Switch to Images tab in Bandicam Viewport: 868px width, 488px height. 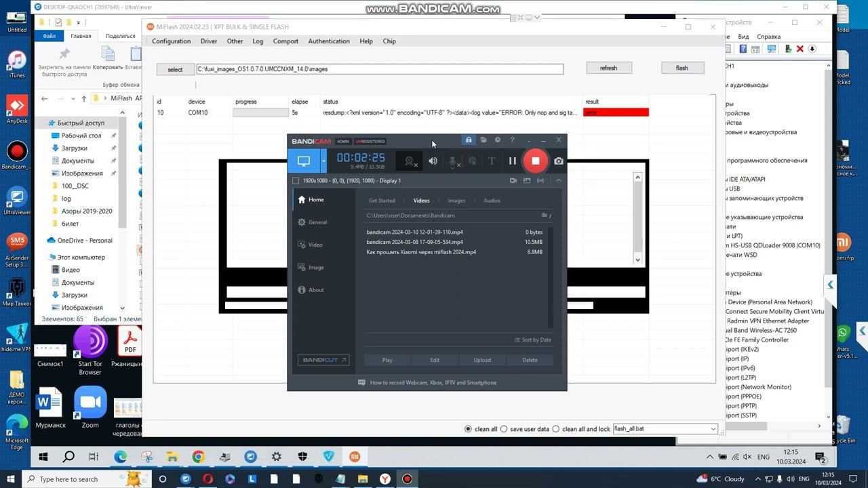point(456,201)
